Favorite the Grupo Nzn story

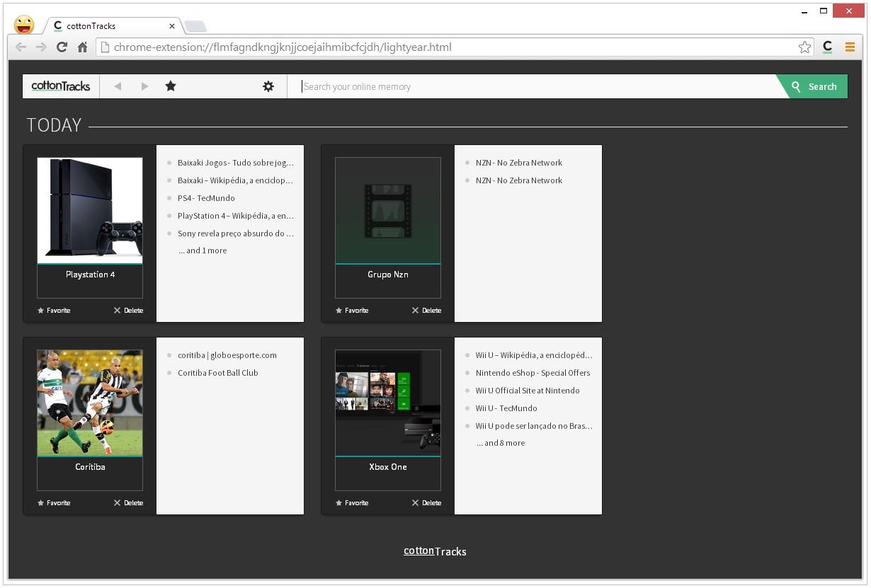point(352,311)
